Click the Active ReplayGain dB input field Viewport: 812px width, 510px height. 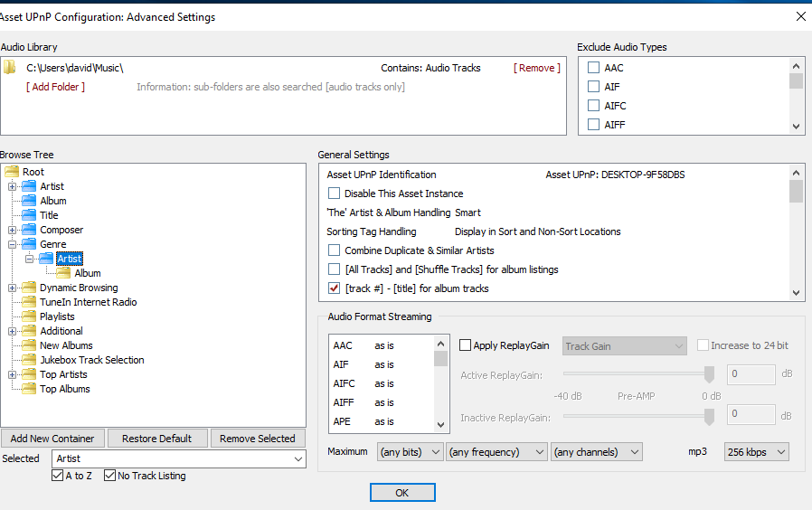tap(751, 374)
